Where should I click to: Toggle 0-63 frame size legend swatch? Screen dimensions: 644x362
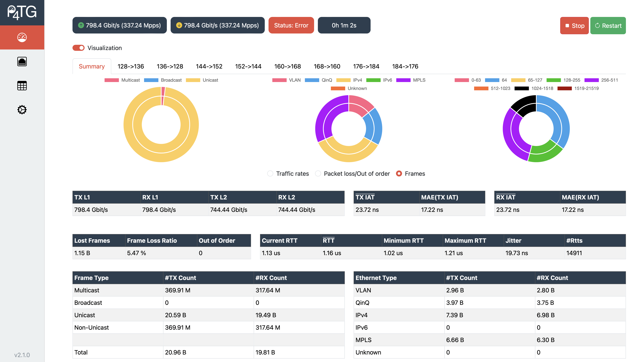(462, 80)
